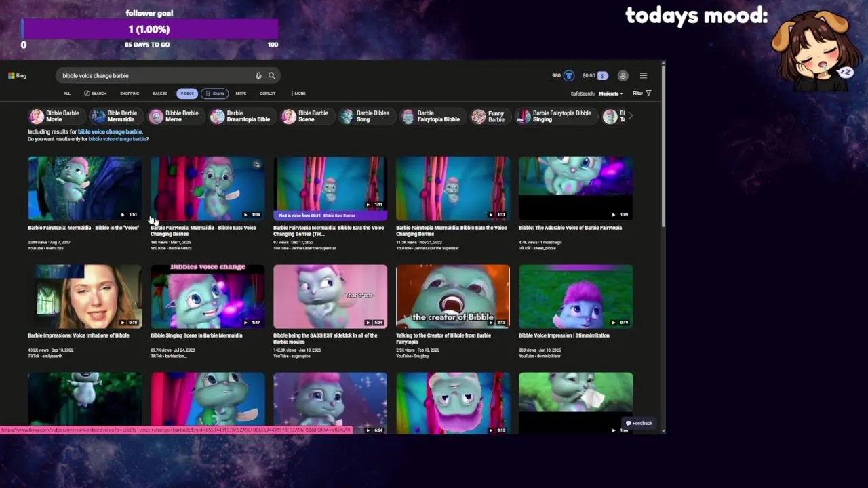
Task: Switch to the MAPS tab
Action: [x=241, y=94]
